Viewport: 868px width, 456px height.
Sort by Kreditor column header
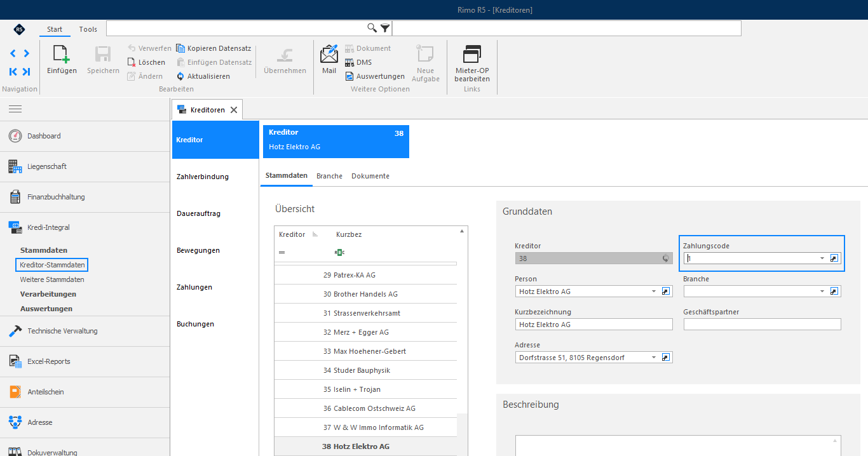[x=292, y=234]
